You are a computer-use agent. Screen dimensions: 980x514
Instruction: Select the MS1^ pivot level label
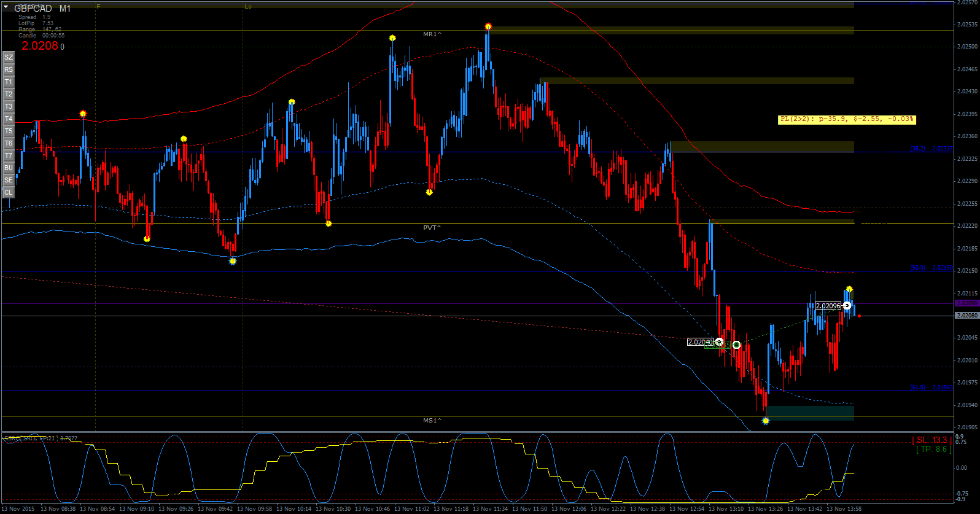point(432,421)
